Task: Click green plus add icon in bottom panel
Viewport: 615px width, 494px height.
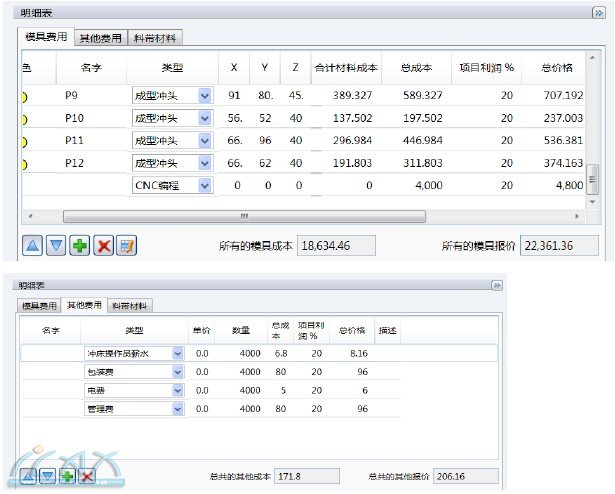Action: tap(67, 477)
